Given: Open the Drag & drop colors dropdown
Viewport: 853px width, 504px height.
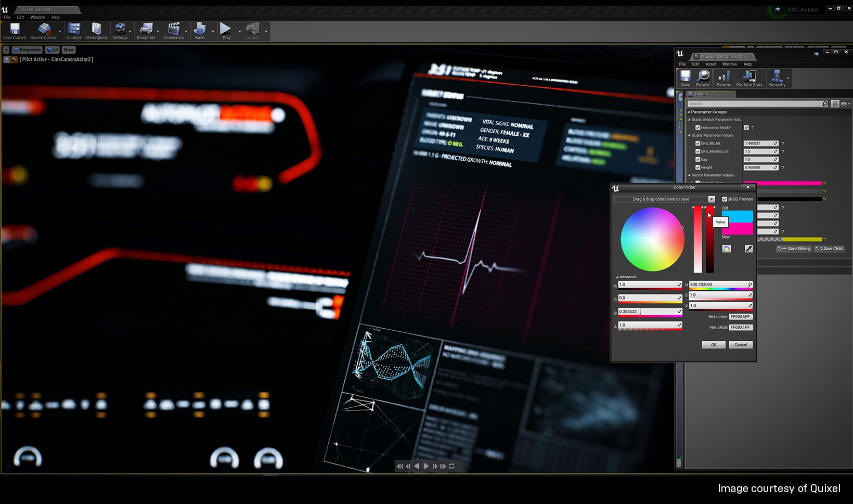Looking at the screenshot, I should click(710, 199).
